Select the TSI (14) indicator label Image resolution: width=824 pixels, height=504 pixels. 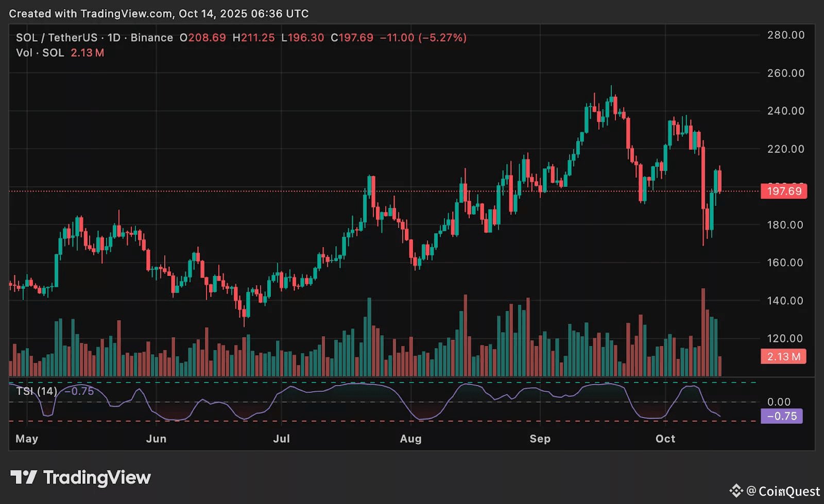tap(37, 391)
